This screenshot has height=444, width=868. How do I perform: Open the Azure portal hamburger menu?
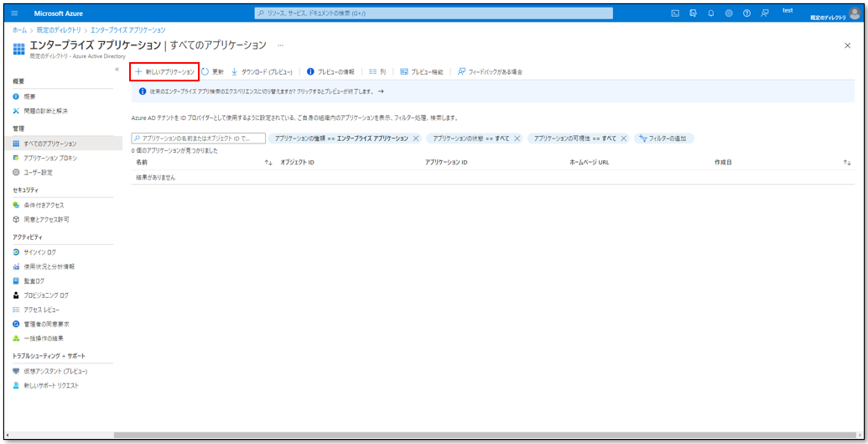coord(14,13)
